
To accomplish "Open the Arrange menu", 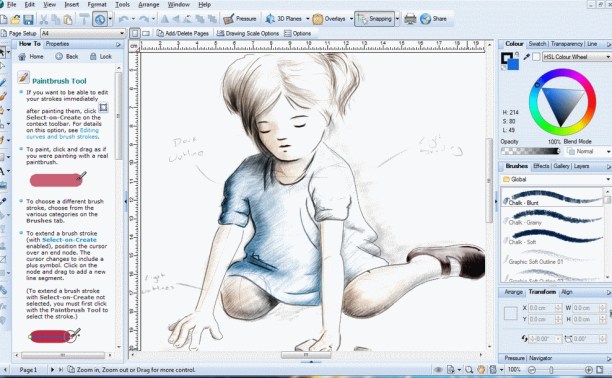I will pyautogui.click(x=149, y=5).
